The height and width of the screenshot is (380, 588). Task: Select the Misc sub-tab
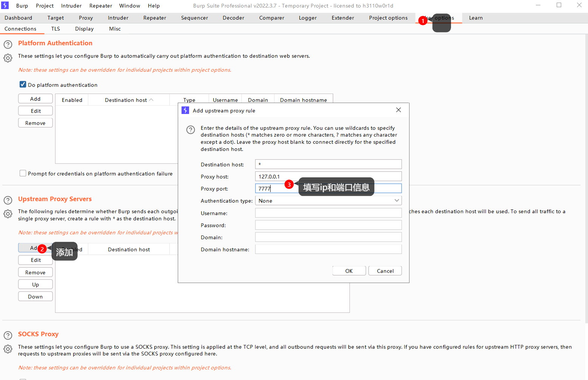[x=115, y=29]
